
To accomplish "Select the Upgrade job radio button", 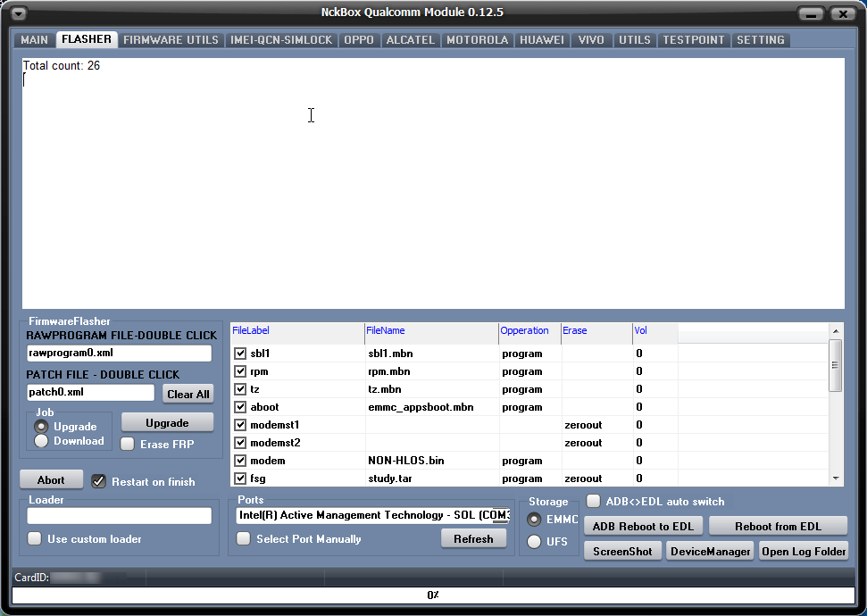I will (x=41, y=427).
